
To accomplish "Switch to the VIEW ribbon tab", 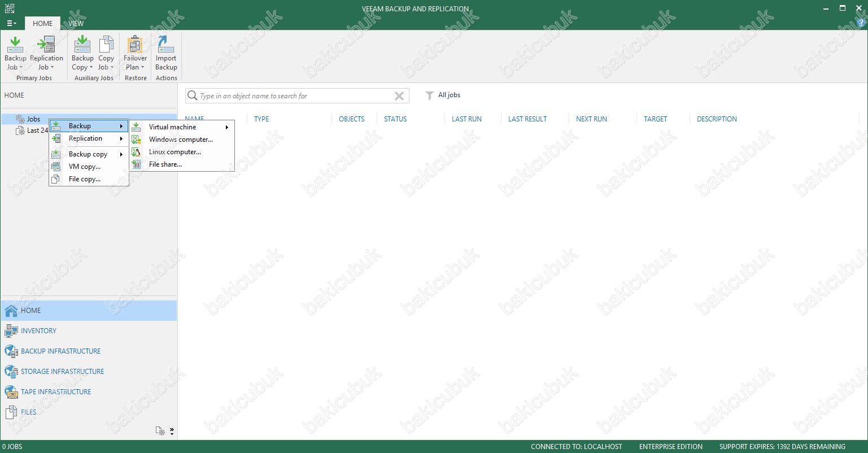I will point(76,23).
